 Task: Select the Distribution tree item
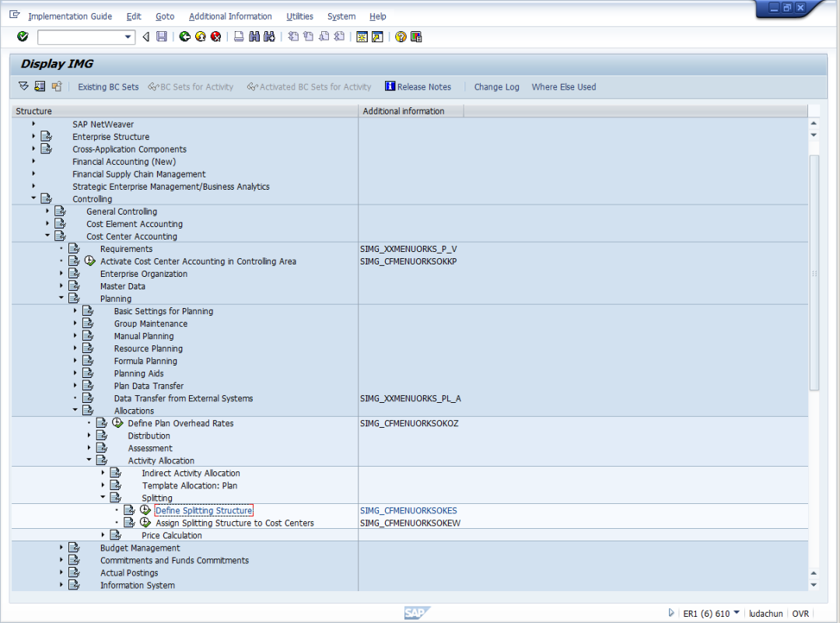point(149,436)
